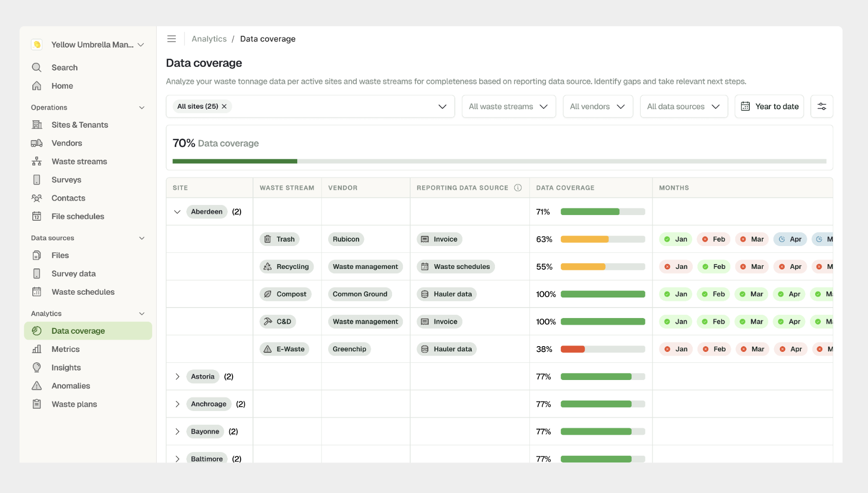The image size is (868, 493).
Task: Click the Year to date button
Action: click(x=769, y=106)
